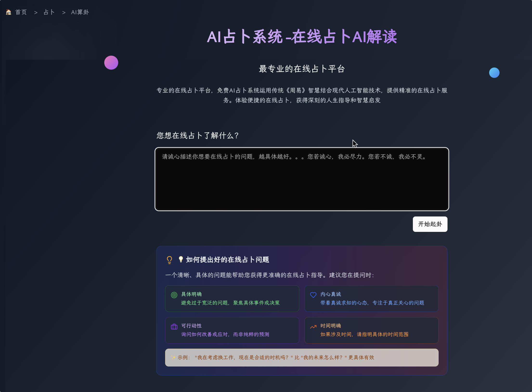Click the purple briefcase icon beside 可行动性
Image resolution: width=532 pixels, height=392 pixels.
click(x=174, y=327)
